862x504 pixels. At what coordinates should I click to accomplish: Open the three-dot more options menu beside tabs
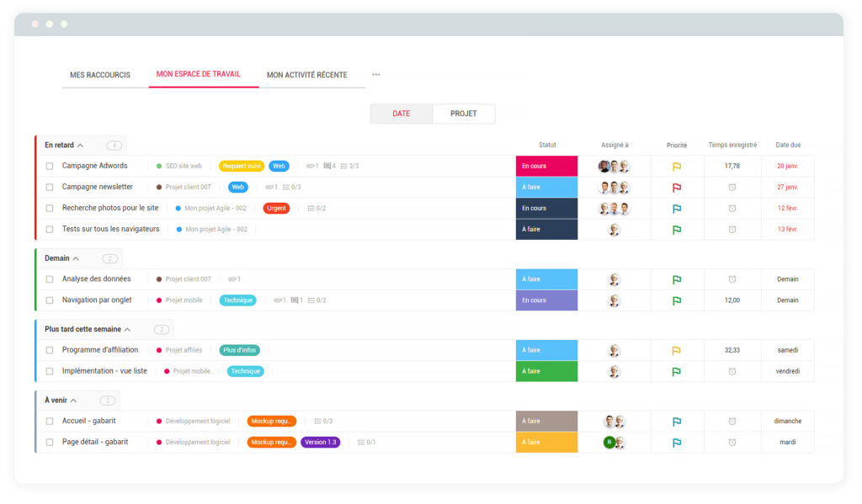pyautogui.click(x=375, y=75)
